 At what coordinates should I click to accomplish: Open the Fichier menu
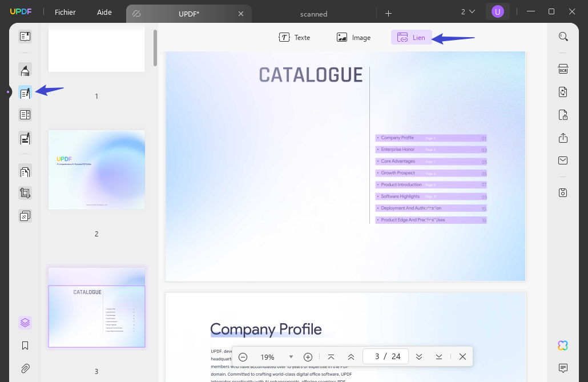[65, 13]
